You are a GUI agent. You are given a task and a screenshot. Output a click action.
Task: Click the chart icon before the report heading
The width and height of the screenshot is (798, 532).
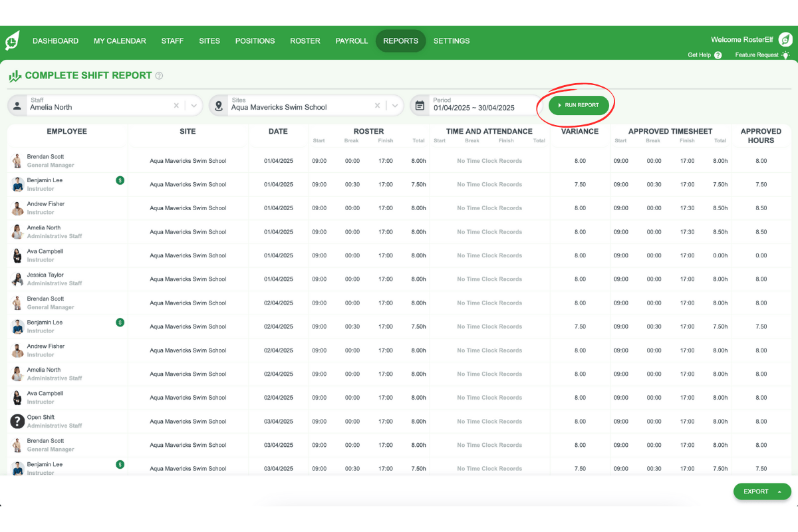point(14,76)
